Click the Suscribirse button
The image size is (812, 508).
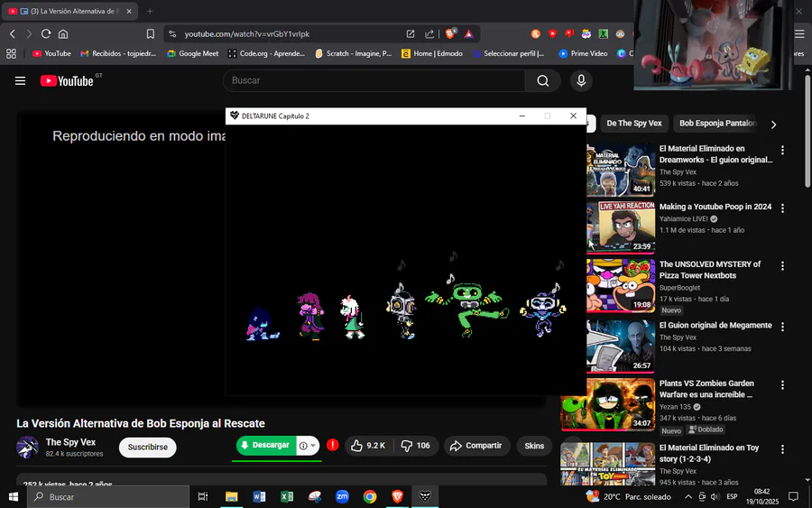(x=148, y=448)
